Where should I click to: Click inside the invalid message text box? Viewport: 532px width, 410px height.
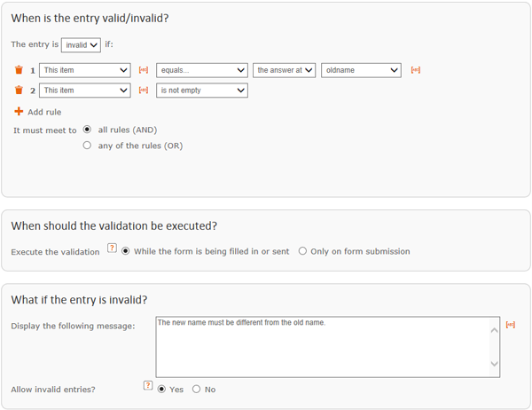tap(328, 347)
